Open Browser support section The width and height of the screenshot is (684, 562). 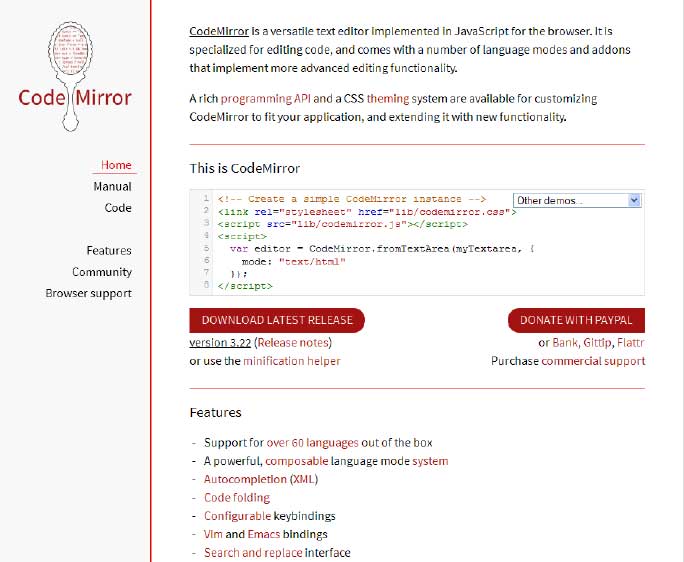point(88,293)
